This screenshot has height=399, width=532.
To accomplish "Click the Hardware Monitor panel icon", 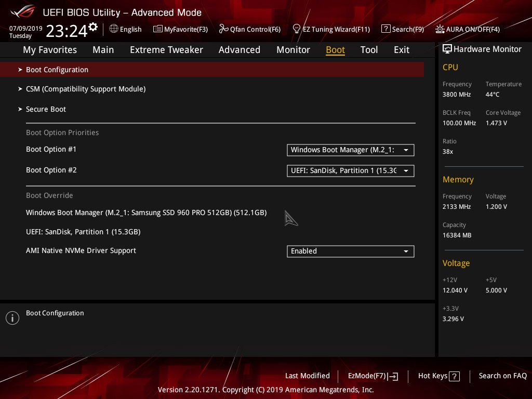I will pos(447,48).
